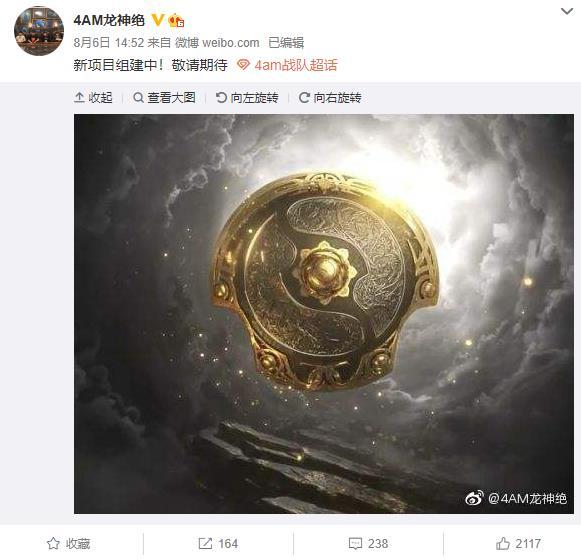Click the 4AM龙神绝 profile avatar
This screenshot has height=560, width=581.
[39, 31]
